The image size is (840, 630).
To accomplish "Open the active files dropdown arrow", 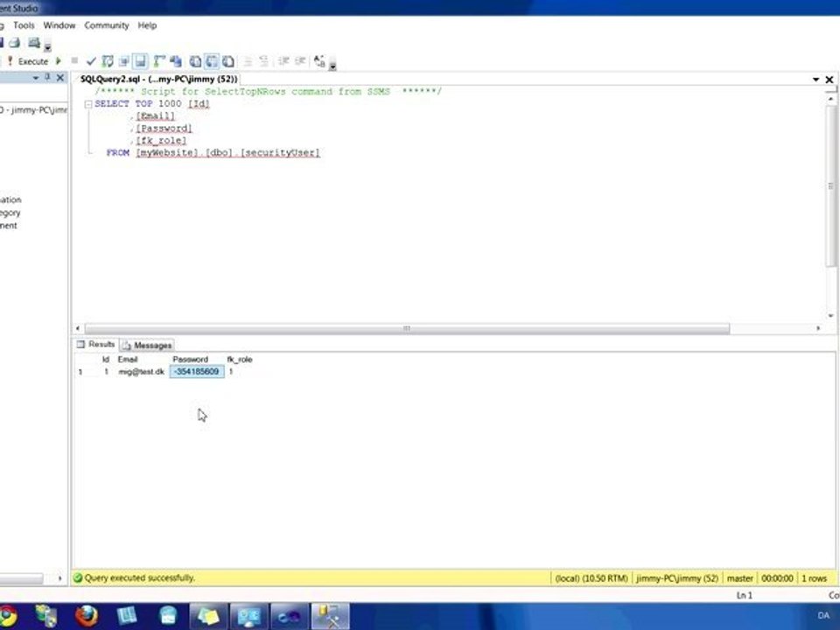I will (x=815, y=80).
